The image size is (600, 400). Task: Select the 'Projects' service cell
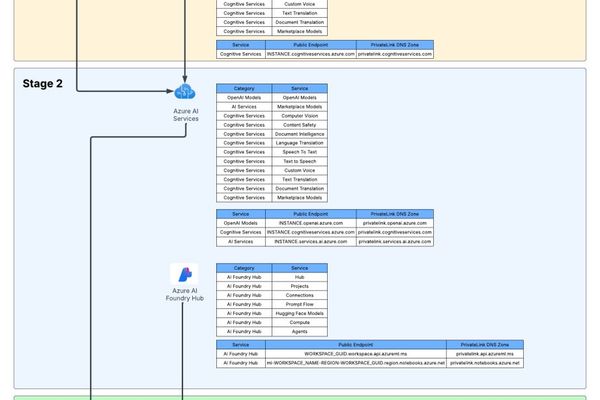point(300,286)
